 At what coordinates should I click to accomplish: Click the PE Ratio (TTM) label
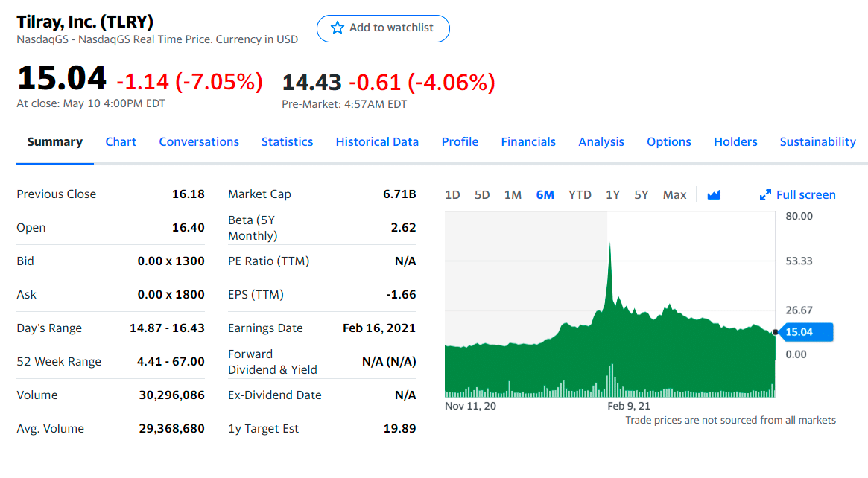point(268,261)
